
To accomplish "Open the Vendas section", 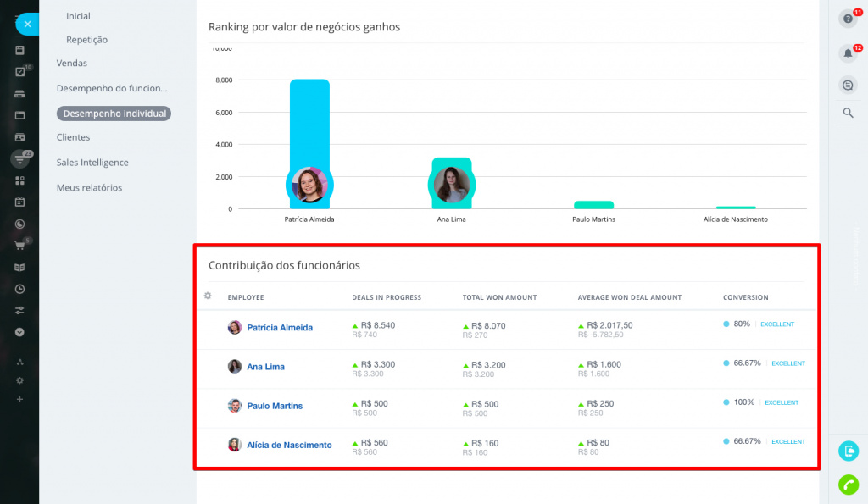I will 72,63.
